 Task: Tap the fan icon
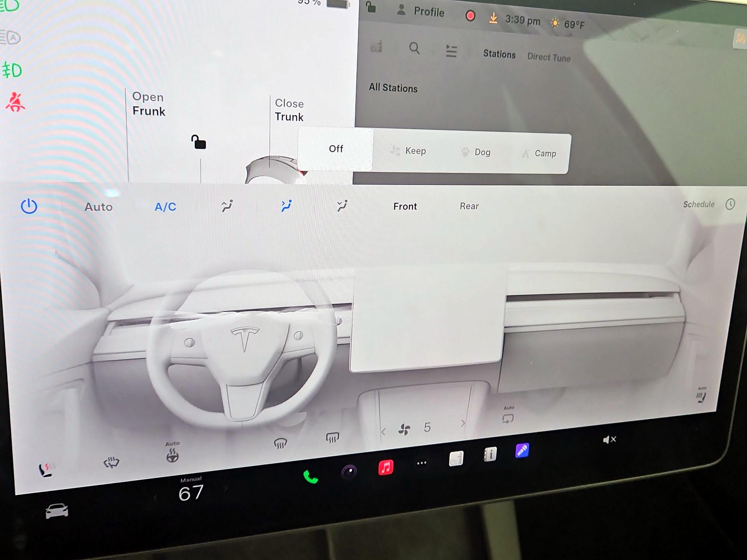click(404, 429)
